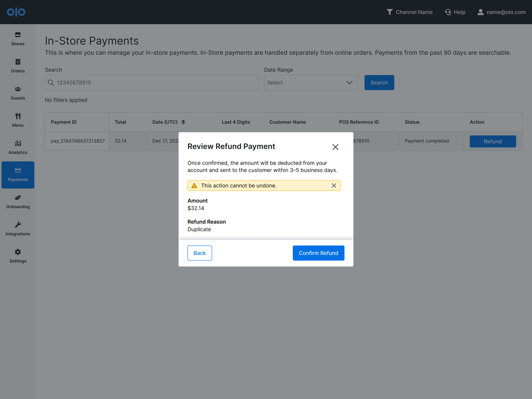This screenshot has height=399, width=532.
Task: Select the Payments sidebar tab
Action: (18, 175)
